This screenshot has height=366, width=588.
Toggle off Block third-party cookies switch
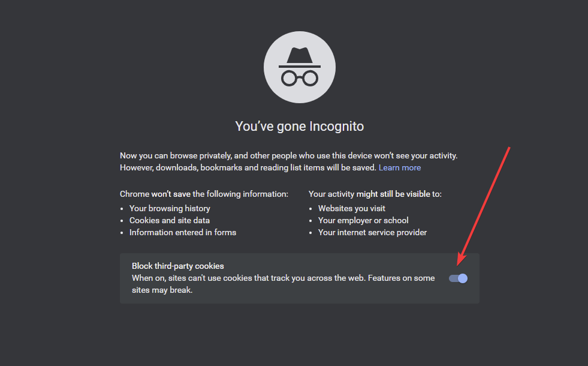pos(459,278)
